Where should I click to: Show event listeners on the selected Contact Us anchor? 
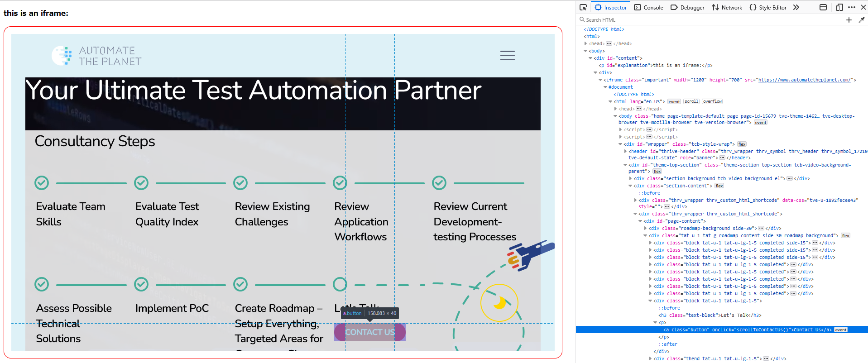pyautogui.click(x=841, y=330)
